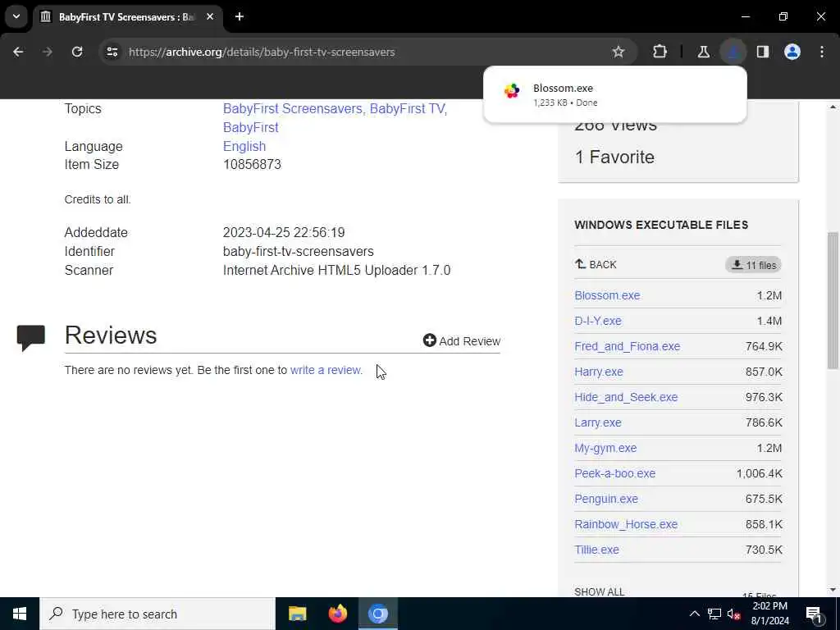Click the Addeddate value 2023-04-25 22:56:19
The image size is (840, 630).
pos(284,232)
